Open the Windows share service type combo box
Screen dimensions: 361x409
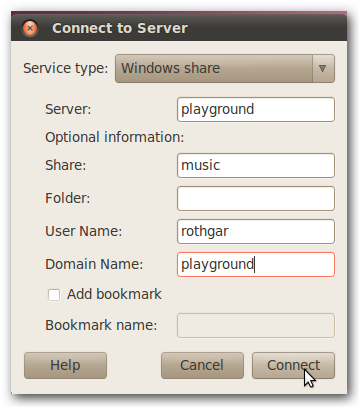pyautogui.click(x=225, y=69)
